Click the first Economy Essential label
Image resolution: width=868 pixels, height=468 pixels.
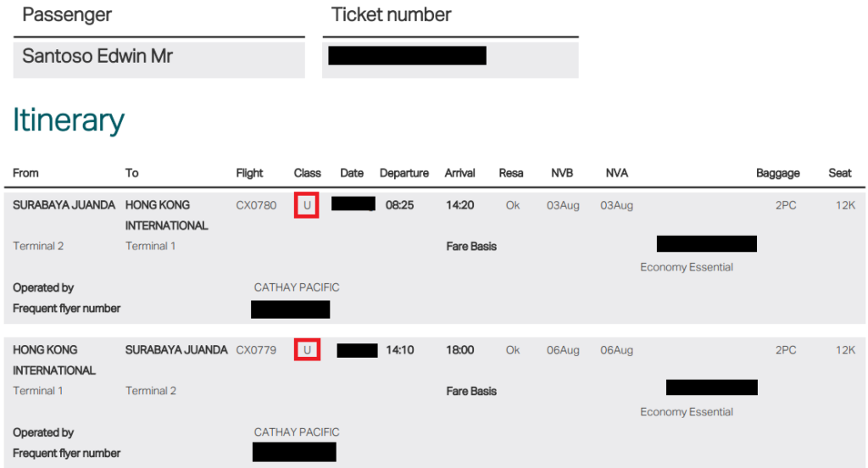pyautogui.click(x=687, y=268)
